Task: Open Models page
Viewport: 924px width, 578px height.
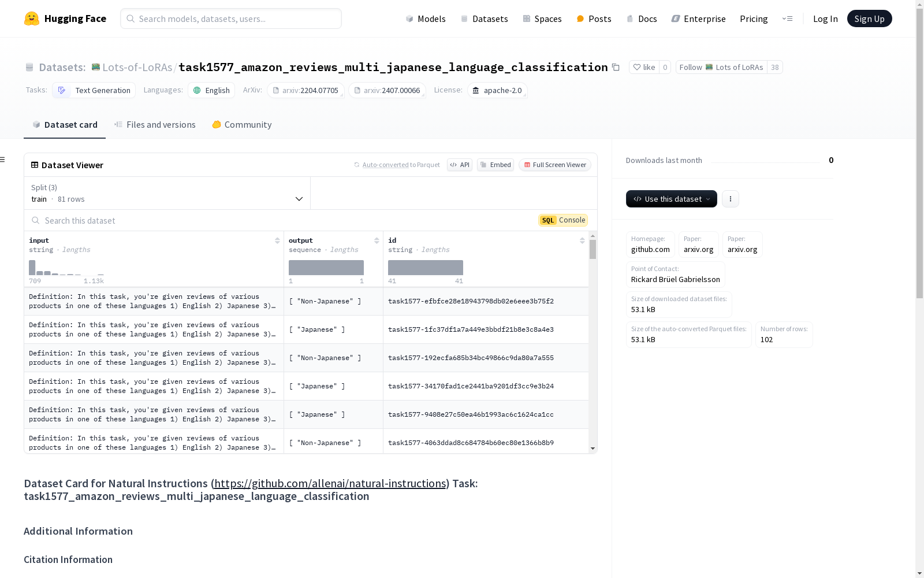Action: pos(426,18)
